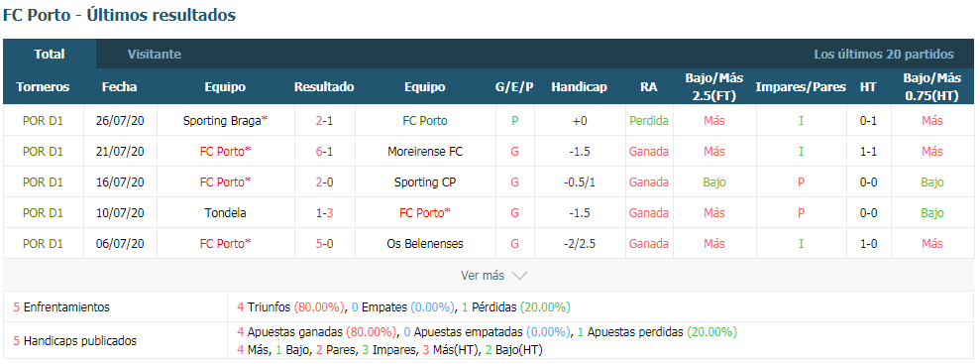Open the 5-0 result against Os Belenenses
The image size is (980, 364).
[324, 243]
